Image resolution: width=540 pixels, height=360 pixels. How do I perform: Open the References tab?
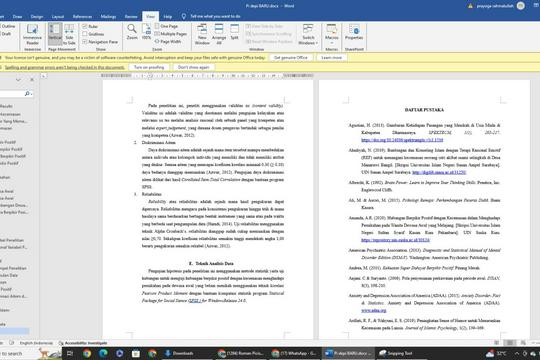(82, 17)
